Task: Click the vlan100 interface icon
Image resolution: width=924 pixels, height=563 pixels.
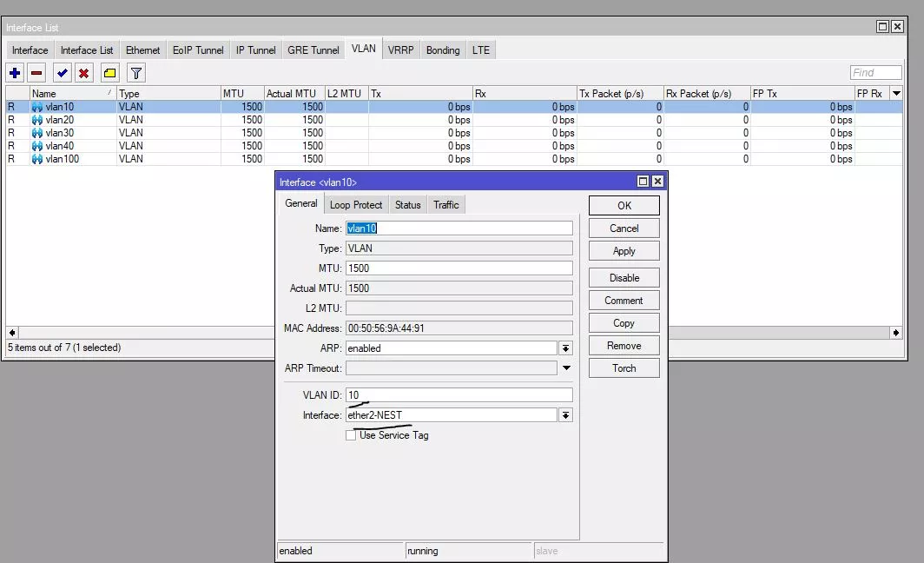Action: 37,159
